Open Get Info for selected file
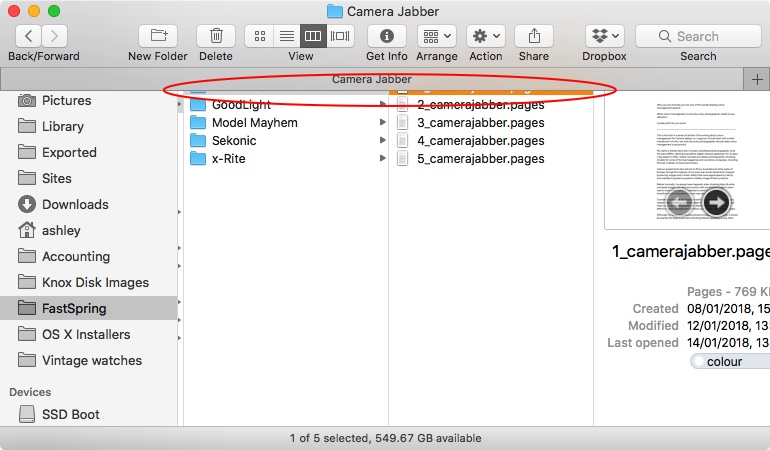 coord(387,36)
